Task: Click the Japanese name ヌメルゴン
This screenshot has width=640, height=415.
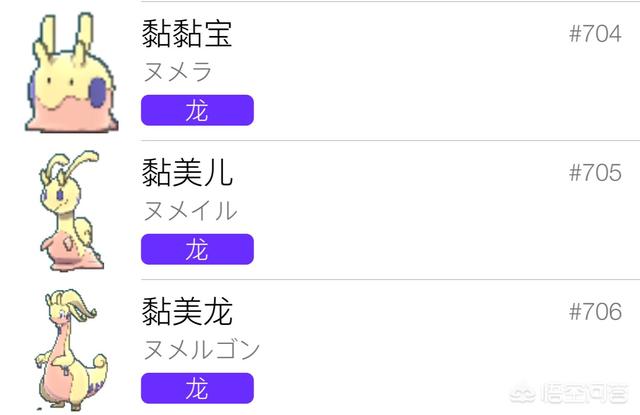Action: pyautogui.click(x=202, y=350)
